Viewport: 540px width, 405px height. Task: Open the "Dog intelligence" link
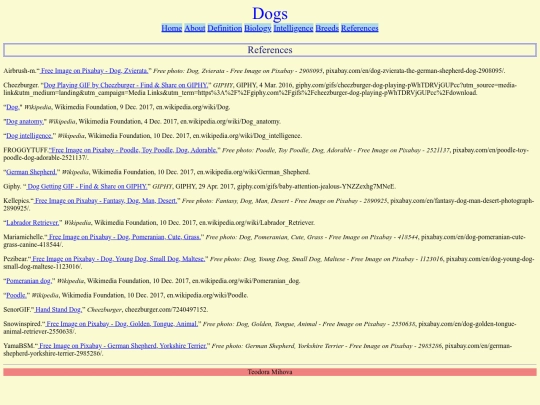point(29,136)
